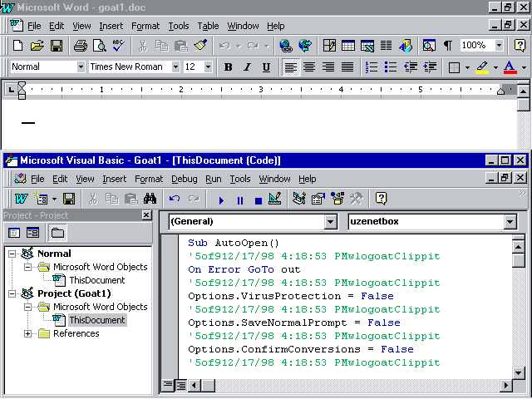532x399 pixels.
Task: Set Justify paragraph alignment
Action: [347, 67]
